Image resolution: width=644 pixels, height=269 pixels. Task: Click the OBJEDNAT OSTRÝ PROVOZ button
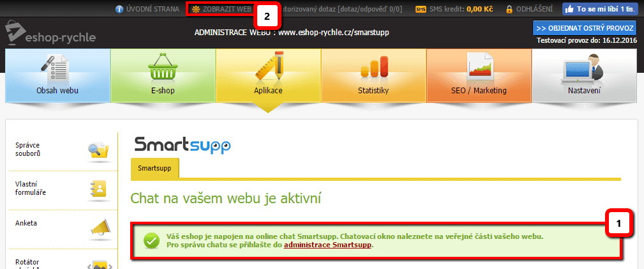[x=585, y=28]
